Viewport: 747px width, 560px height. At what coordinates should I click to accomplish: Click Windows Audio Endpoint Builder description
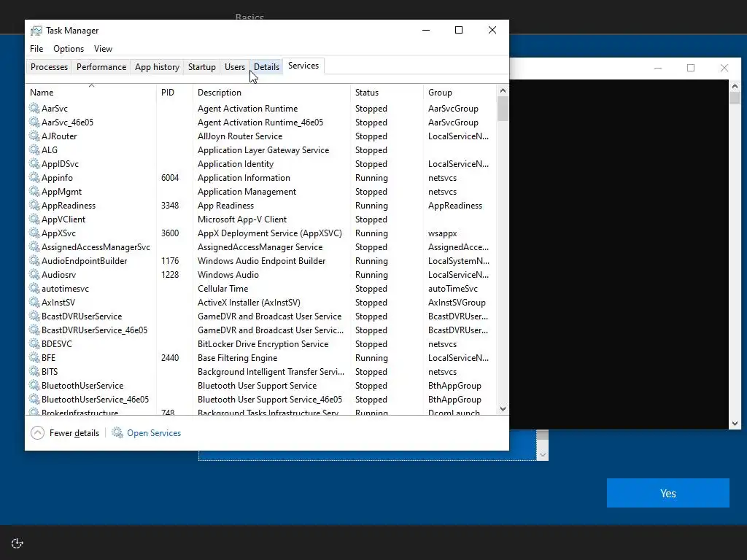tap(262, 261)
